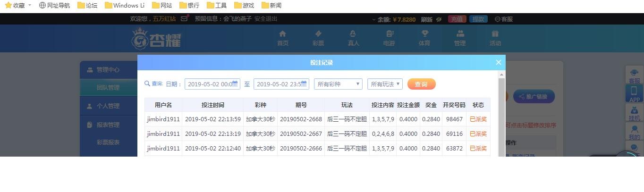Screen dimensions: 644x192
Task: Click the 投注时间 column header
Action: 213,105
